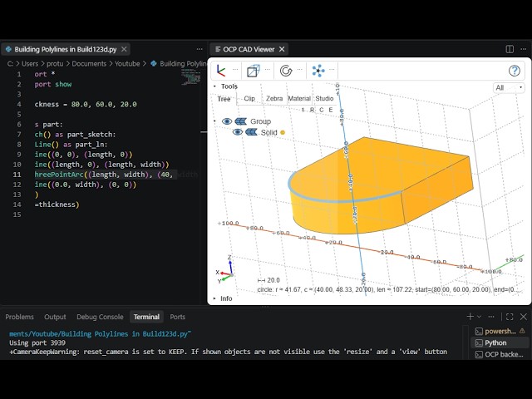Select the OCP CAD Viewer tab
Screen dimensions: 532x399
249,49
